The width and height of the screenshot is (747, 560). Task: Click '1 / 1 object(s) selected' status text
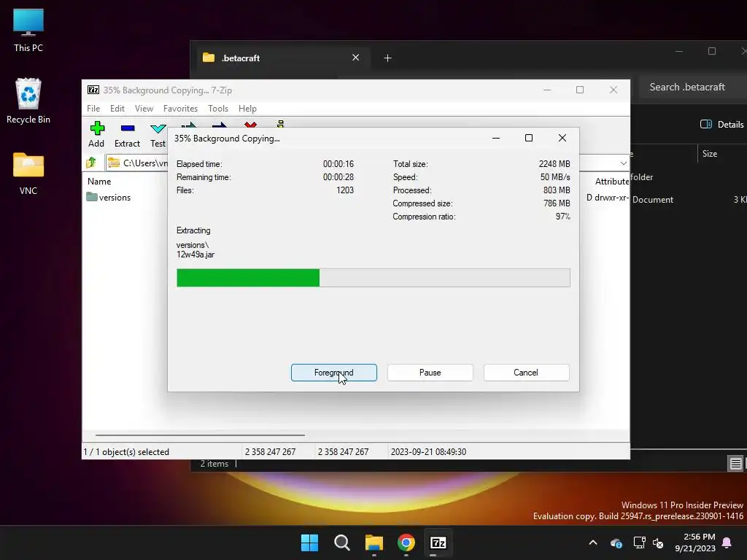126,452
